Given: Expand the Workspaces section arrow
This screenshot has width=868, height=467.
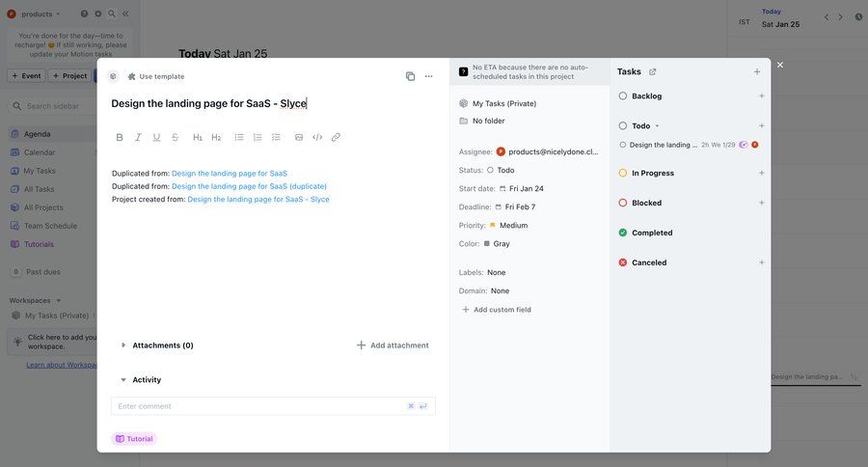Looking at the screenshot, I should [x=59, y=300].
